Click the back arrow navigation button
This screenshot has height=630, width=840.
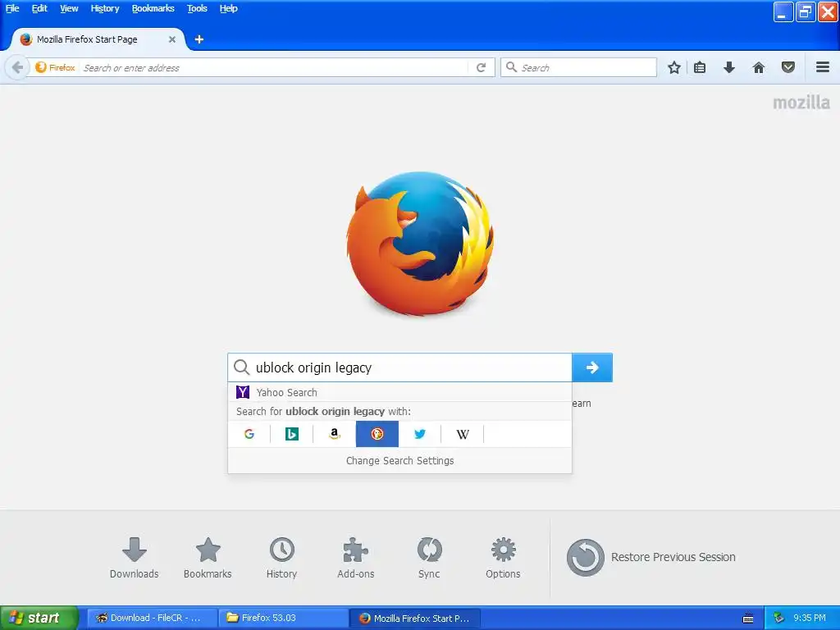[x=17, y=67]
